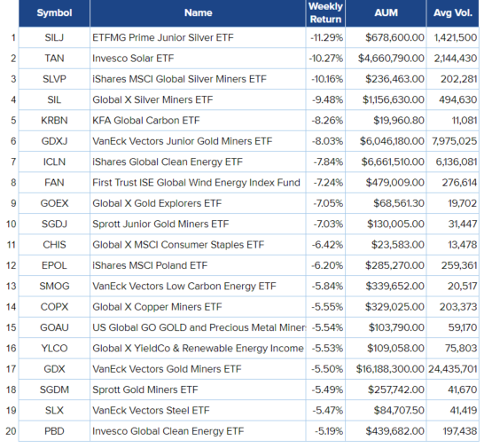Click Global X Gold Explorers ETF name
484x448 pixels.
pyautogui.click(x=157, y=203)
